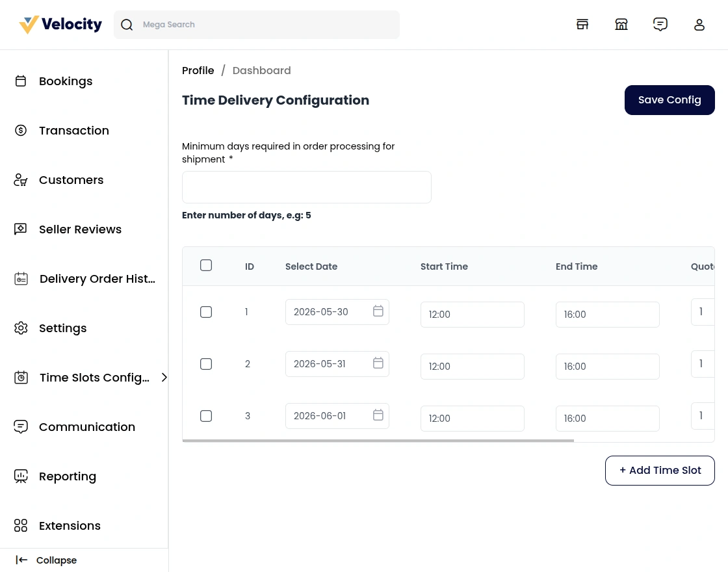Click the Time Slots Config clock icon
The width and height of the screenshot is (728, 572).
coord(21,377)
